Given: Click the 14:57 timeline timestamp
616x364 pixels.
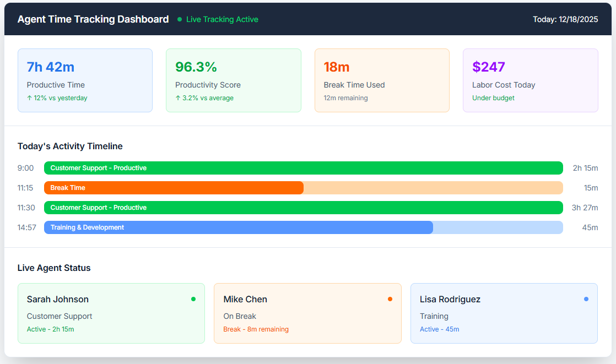Looking at the screenshot, I should coord(25,227).
